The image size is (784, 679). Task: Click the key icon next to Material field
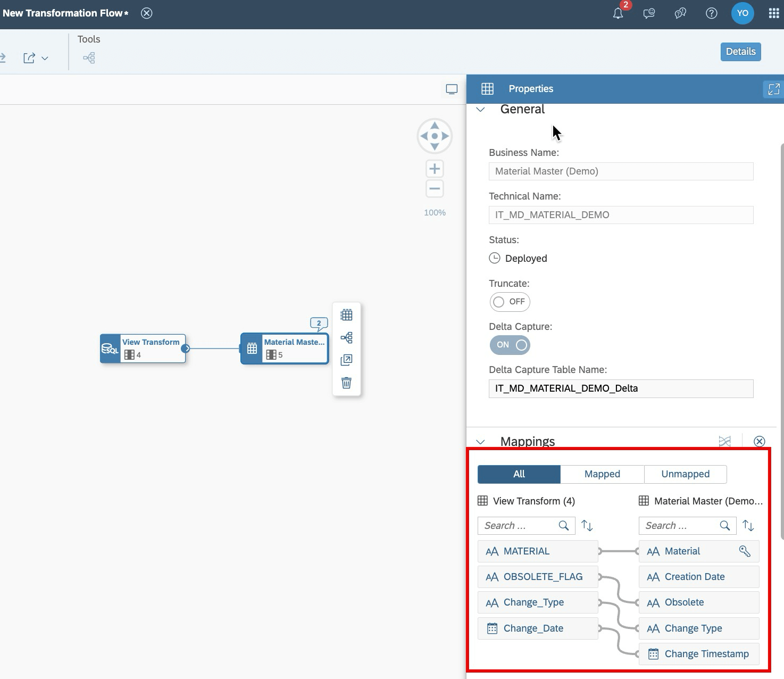[x=743, y=551]
